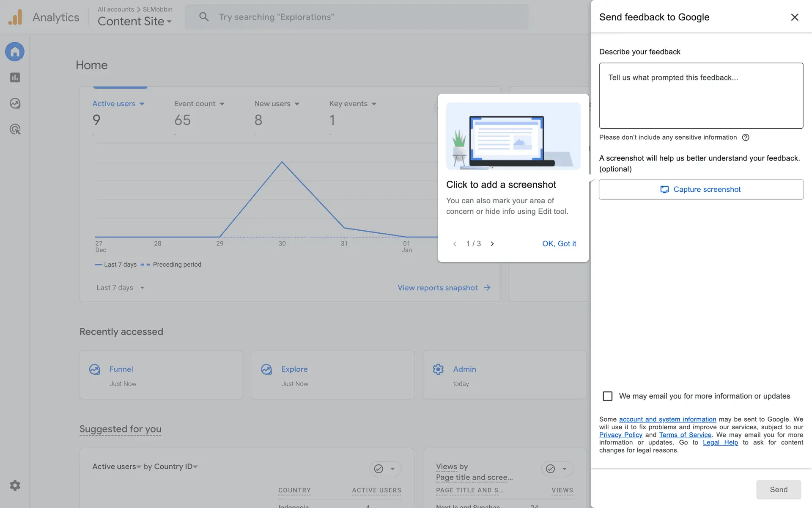Open the Reports icon in sidebar
Viewport: 812px width, 508px height.
coord(15,77)
